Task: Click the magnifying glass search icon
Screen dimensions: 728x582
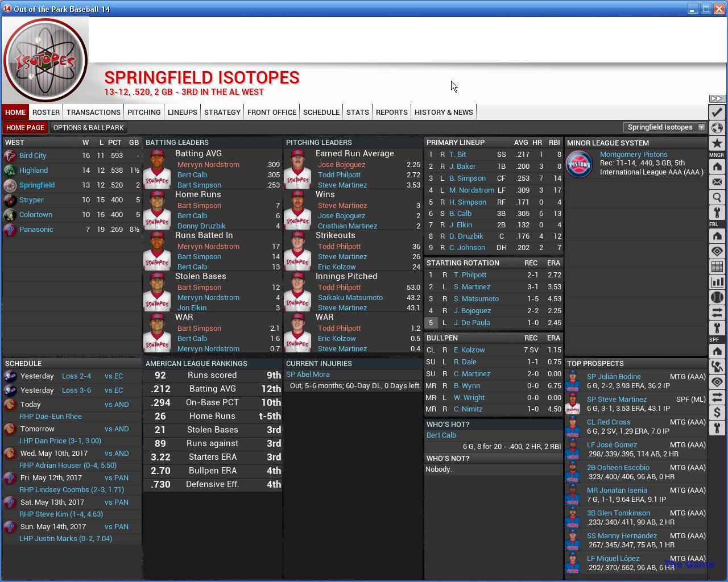Action: click(717, 198)
